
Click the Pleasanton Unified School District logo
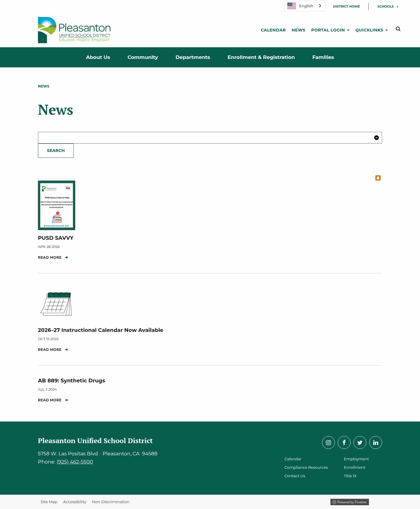pyautogui.click(x=74, y=30)
